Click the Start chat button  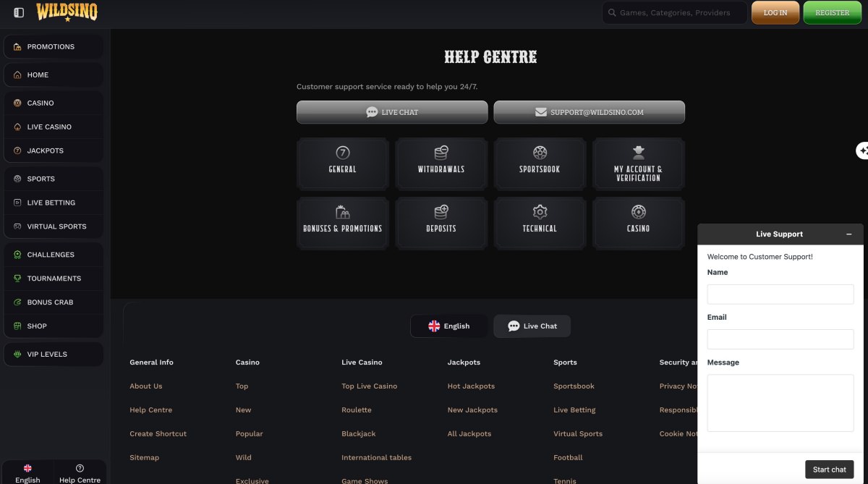[830, 470]
